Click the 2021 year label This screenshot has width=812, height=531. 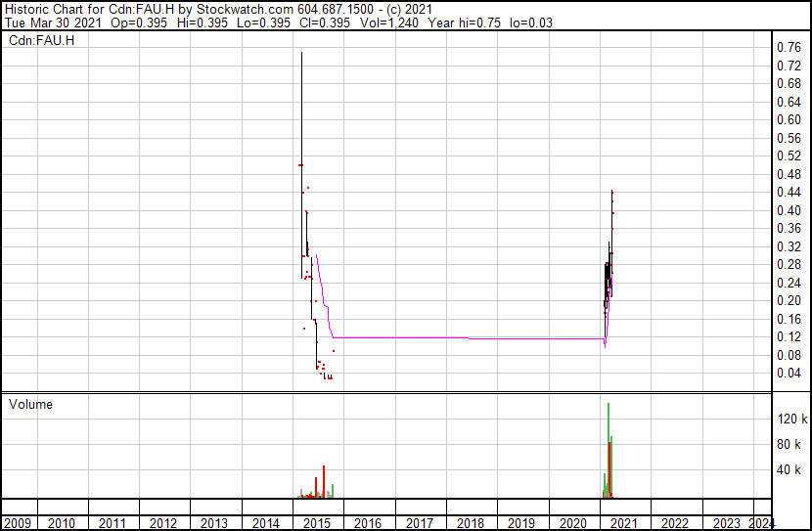click(x=623, y=523)
